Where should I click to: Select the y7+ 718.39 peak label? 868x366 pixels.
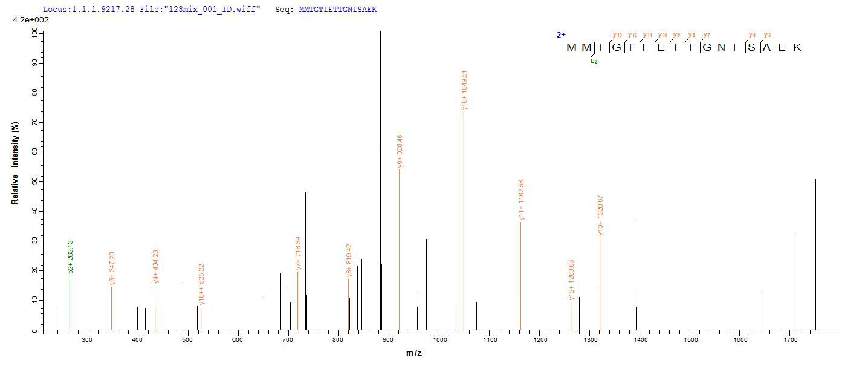tap(298, 253)
